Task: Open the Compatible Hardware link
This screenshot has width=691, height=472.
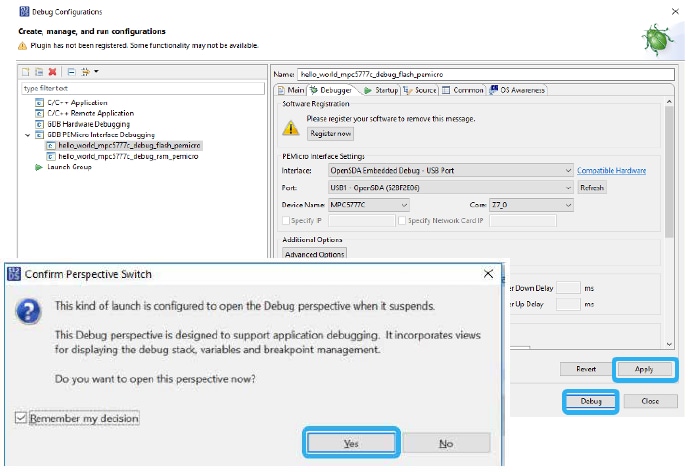Action: pyautogui.click(x=611, y=171)
